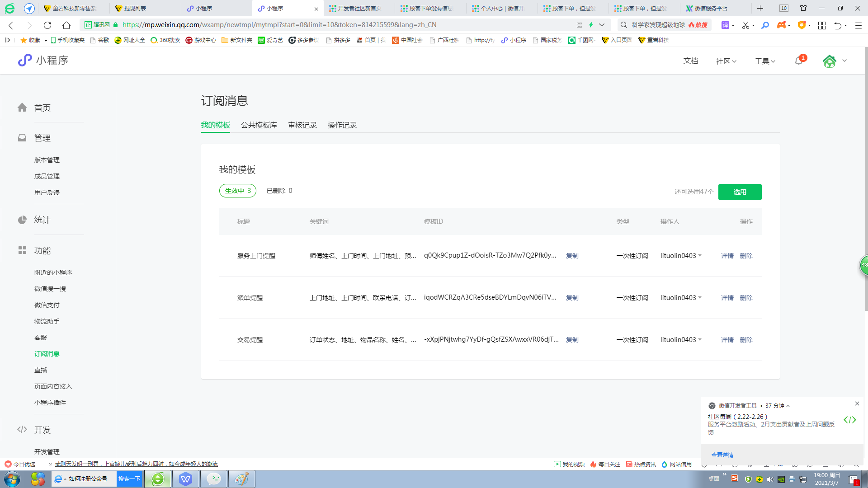868x488 pixels.
Task: Click the notification bell icon
Action: click(x=799, y=61)
